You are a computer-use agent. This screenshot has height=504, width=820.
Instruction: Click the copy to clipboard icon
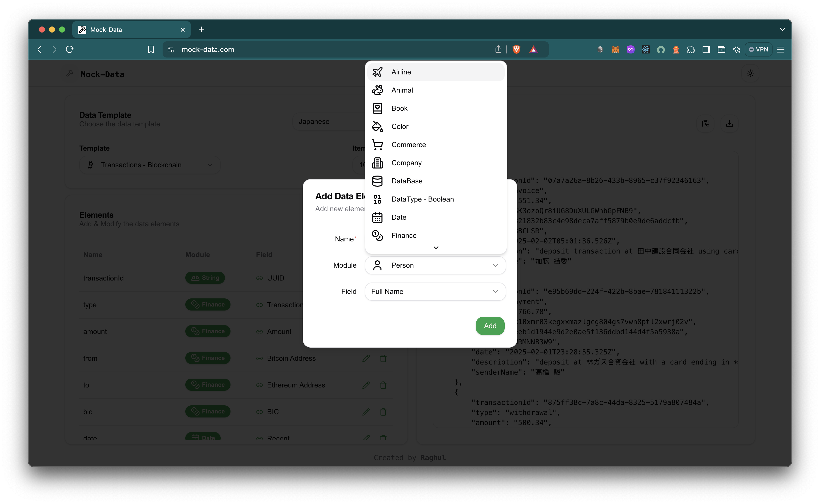[x=705, y=124]
